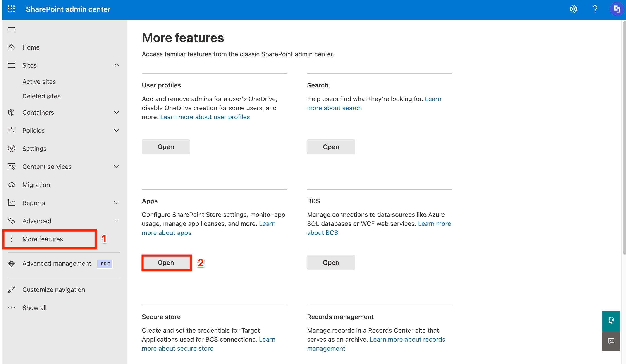Collapse the Sites section chevron

coord(116,65)
